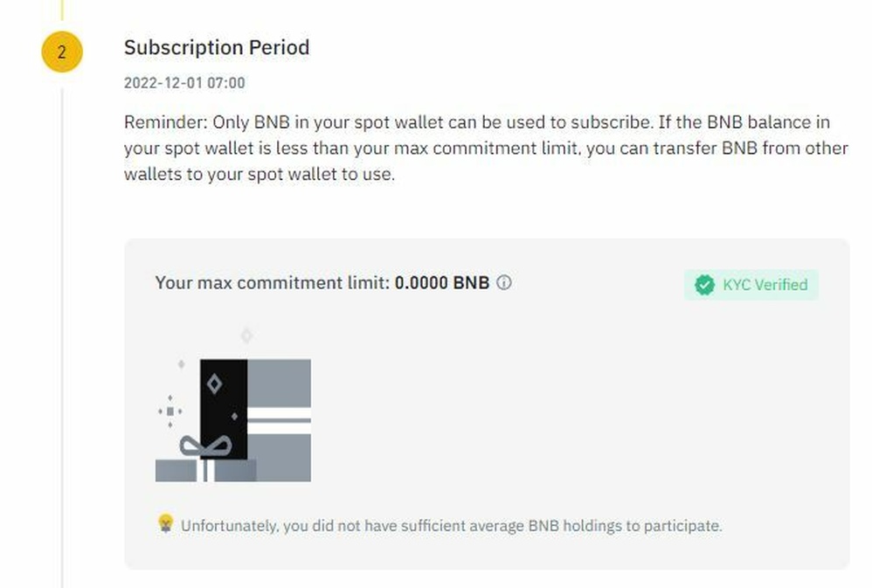Image resolution: width=872 pixels, height=588 pixels.
Task: Click the lightbulb icon before the Unfortunately message
Action: point(165,523)
